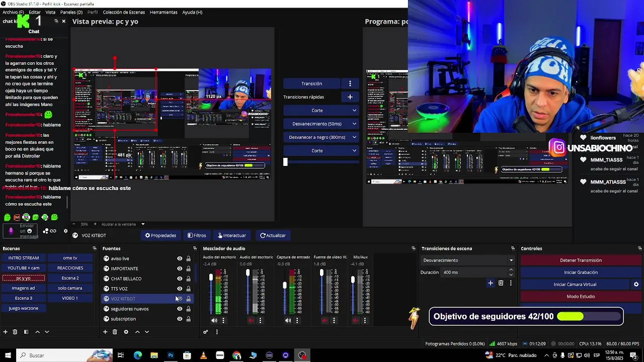Click Iniciar Cámara Virtual button
This screenshot has height=362, width=644.
[x=575, y=285]
